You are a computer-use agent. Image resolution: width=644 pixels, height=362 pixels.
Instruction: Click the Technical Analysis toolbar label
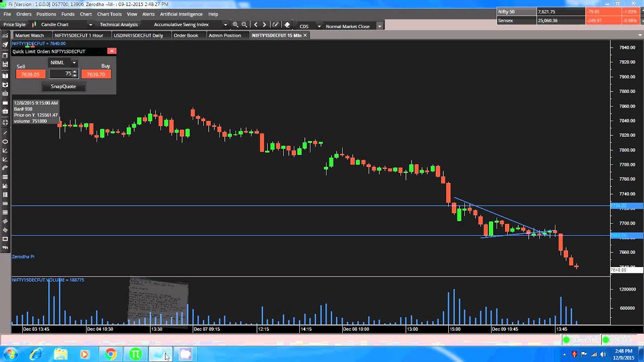[119, 25]
